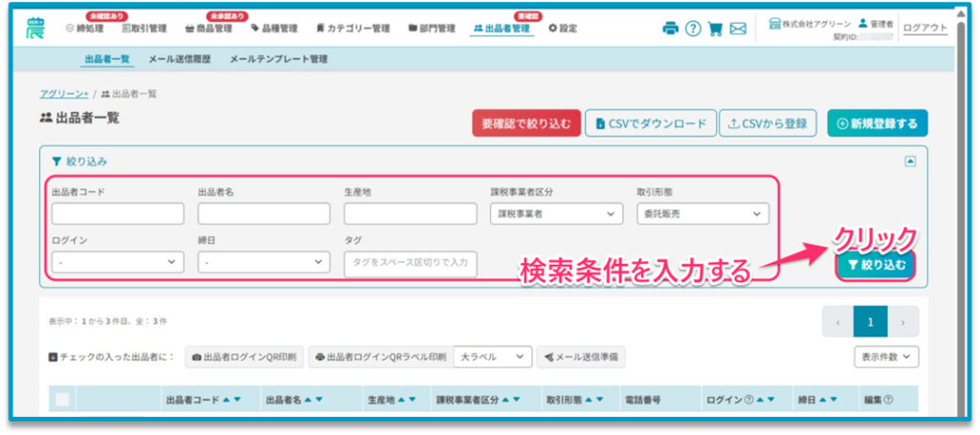Open the 課税事業者区分 dropdown

(556, 214)
